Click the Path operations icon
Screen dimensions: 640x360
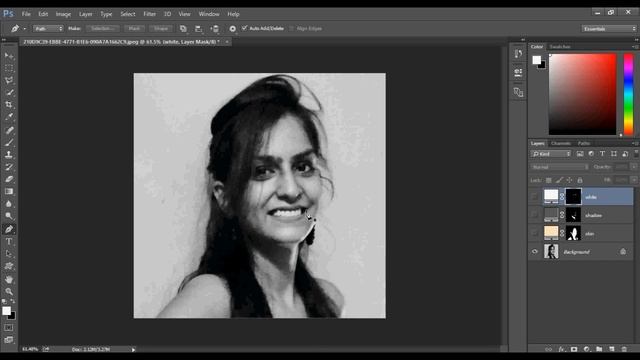[x=183, y=29]
